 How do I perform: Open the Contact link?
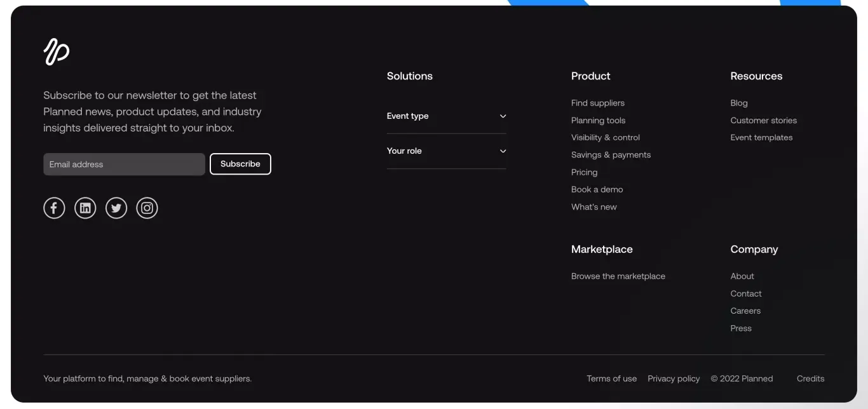pyautogui.click(x=746, y=293)
